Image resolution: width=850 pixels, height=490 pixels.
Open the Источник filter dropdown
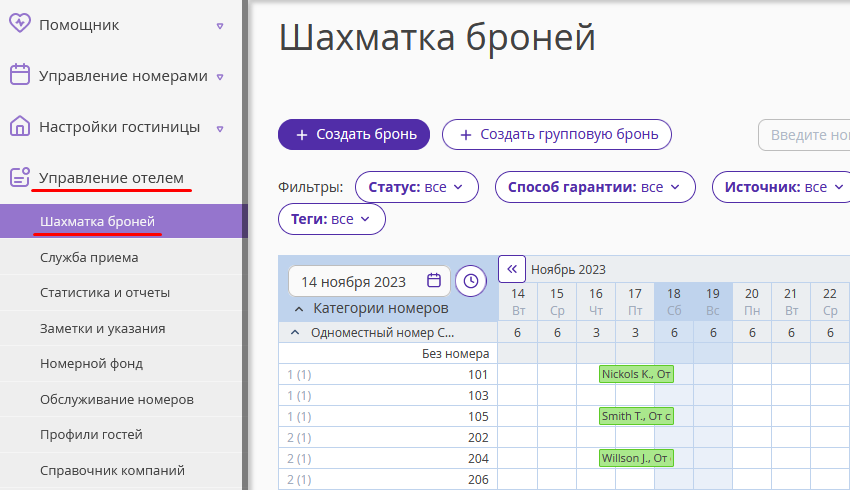783,187
